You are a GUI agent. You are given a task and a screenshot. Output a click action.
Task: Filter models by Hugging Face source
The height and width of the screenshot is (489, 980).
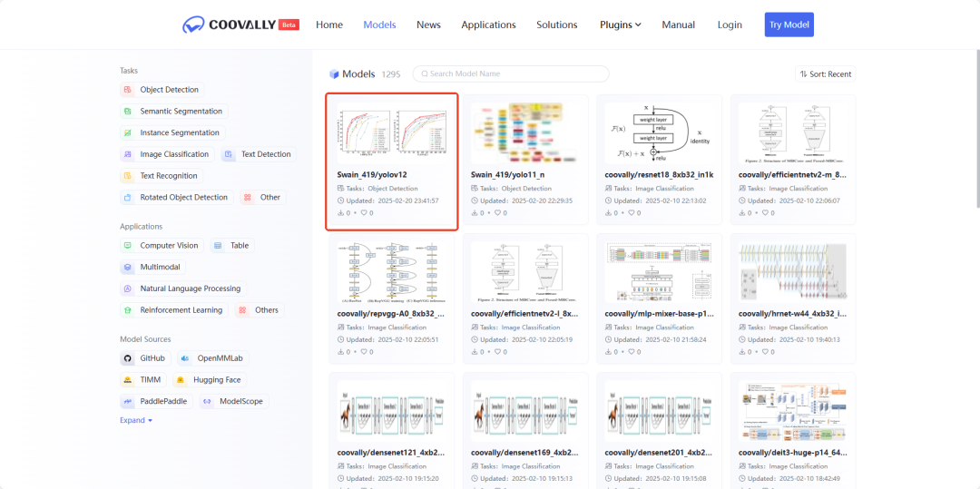pyautogui.click(x=210, y=380)
